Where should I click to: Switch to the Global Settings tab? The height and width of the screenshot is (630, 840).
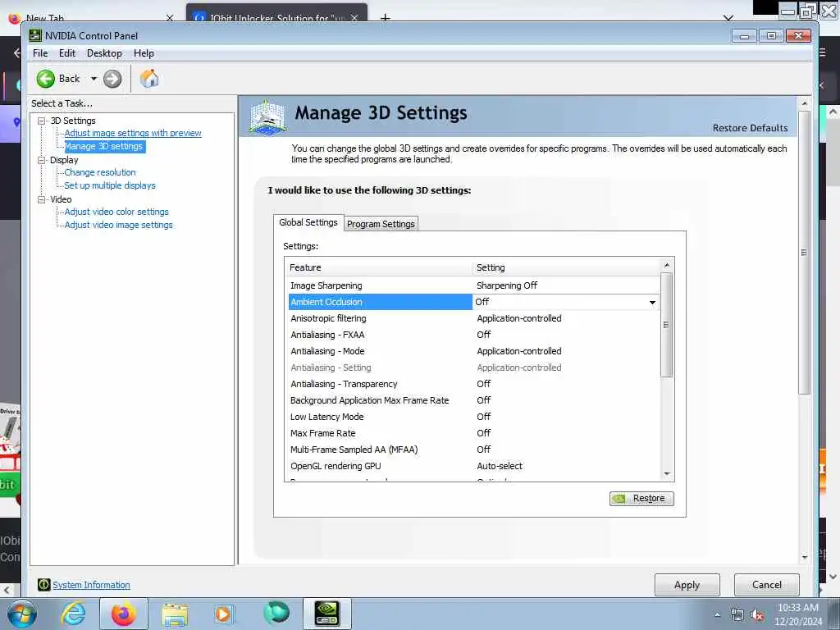click(x=308, y=222)
